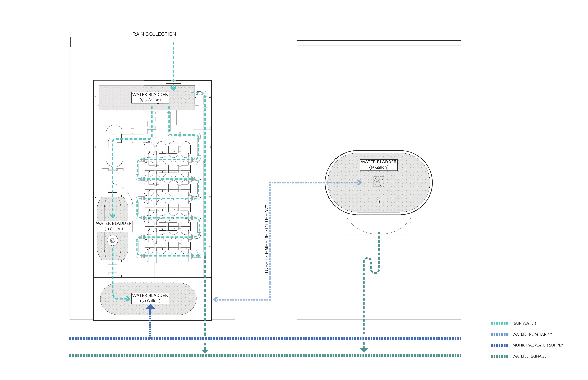Click the WATER BLADDER (9.5 Gallon) label

click(x=150, y=97)
